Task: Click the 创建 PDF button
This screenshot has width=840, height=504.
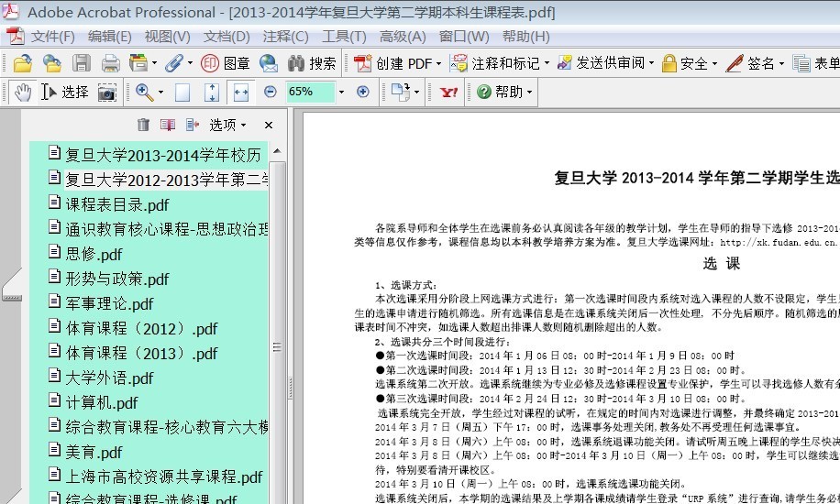Action: tap(394, 63)
